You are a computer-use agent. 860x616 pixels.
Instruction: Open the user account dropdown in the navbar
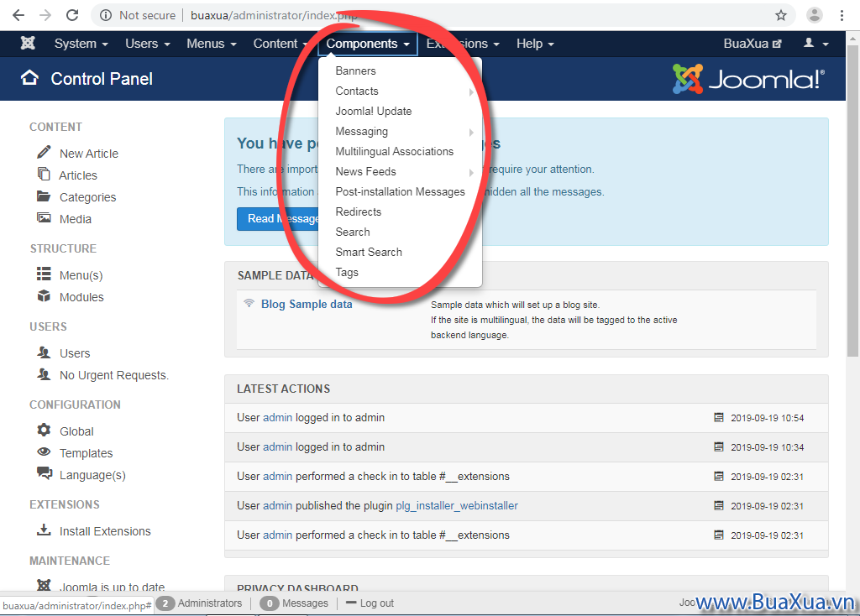(815, 44)
